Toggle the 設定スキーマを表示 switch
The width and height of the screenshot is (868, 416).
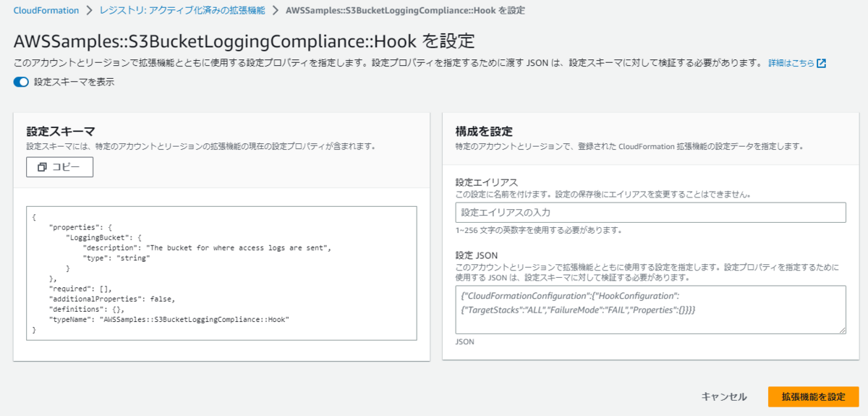pyautogui.click(x=20, y=82)
